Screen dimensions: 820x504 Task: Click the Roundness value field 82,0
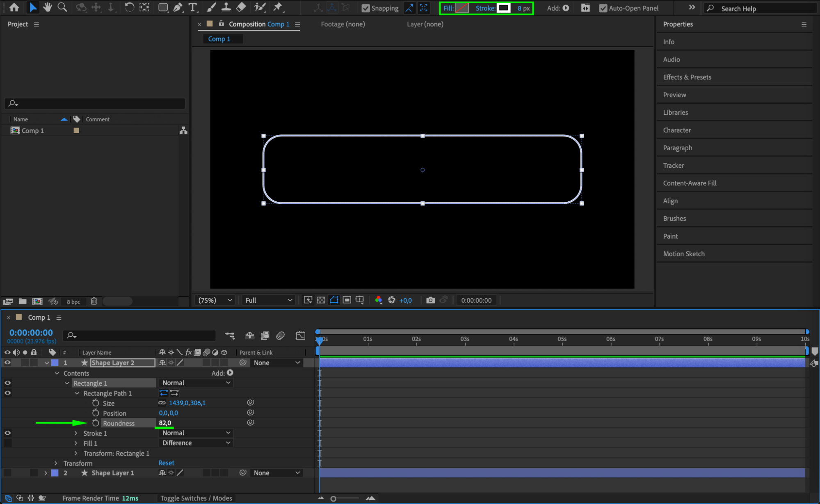(165, 423)
